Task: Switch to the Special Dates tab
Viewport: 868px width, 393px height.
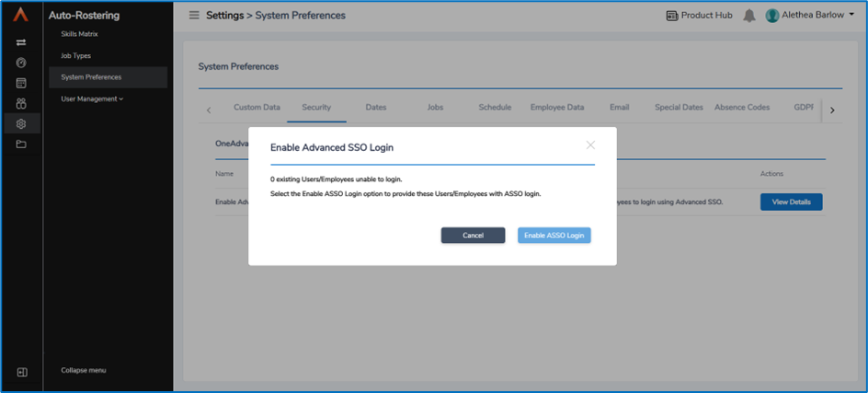Action: (x=679, y=108)
